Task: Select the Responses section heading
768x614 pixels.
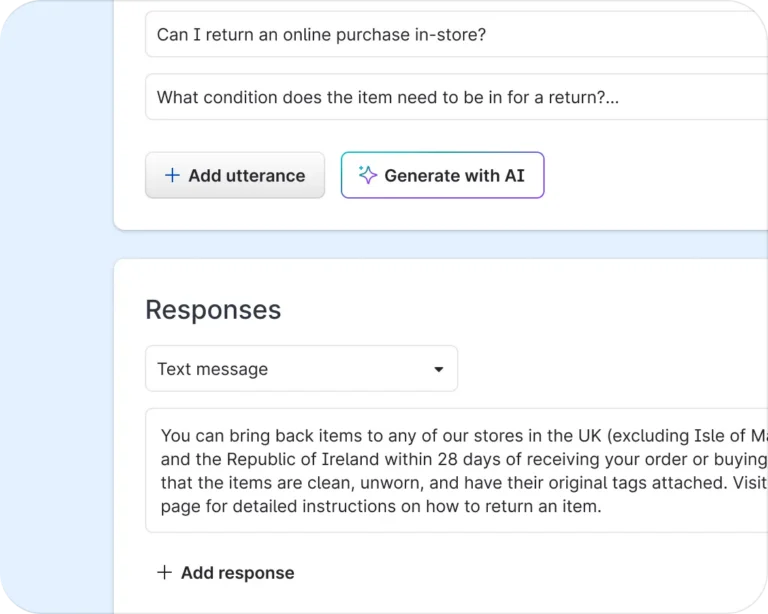Action: point(214,310)
